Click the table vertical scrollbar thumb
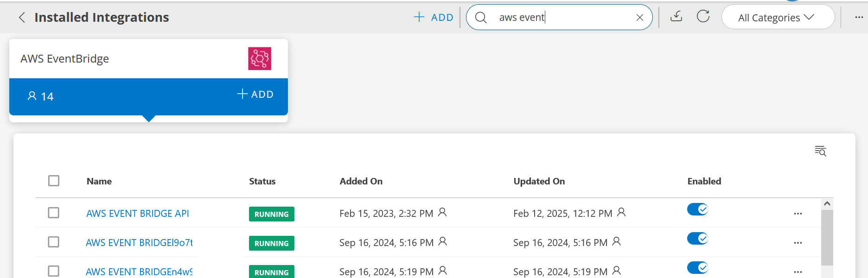This screenshot has height=278, width=868. coord(827,238)
